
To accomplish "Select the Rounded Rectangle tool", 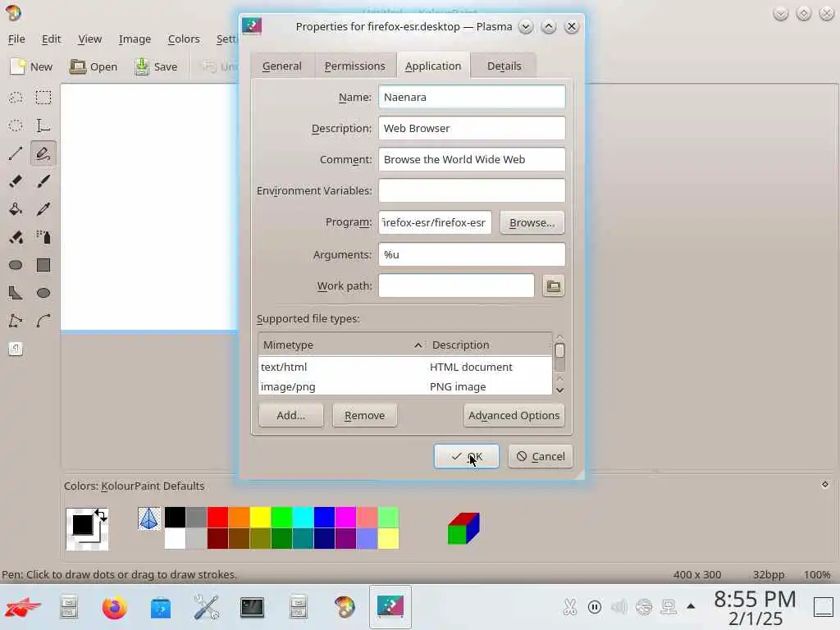I will point(16,265).
